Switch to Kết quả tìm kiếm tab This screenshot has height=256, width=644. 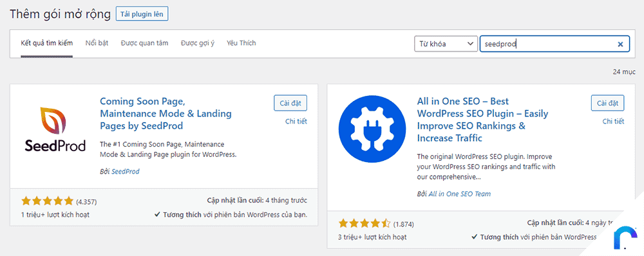pyautogui.click(x=47, y=43)
